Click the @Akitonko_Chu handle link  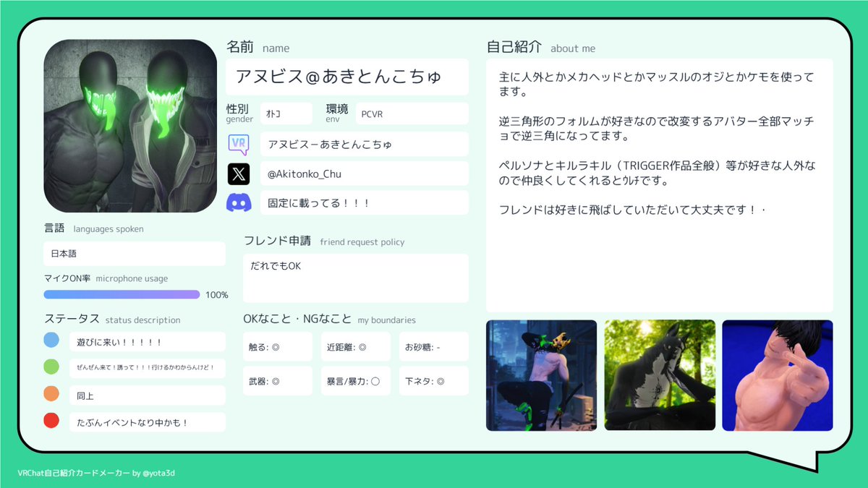364,174
